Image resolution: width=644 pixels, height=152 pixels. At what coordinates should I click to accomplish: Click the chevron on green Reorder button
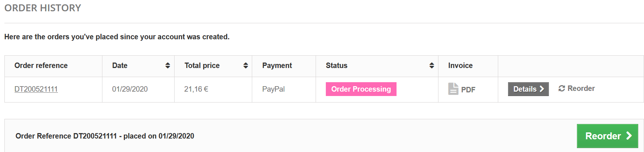click(x=629, y=136)
